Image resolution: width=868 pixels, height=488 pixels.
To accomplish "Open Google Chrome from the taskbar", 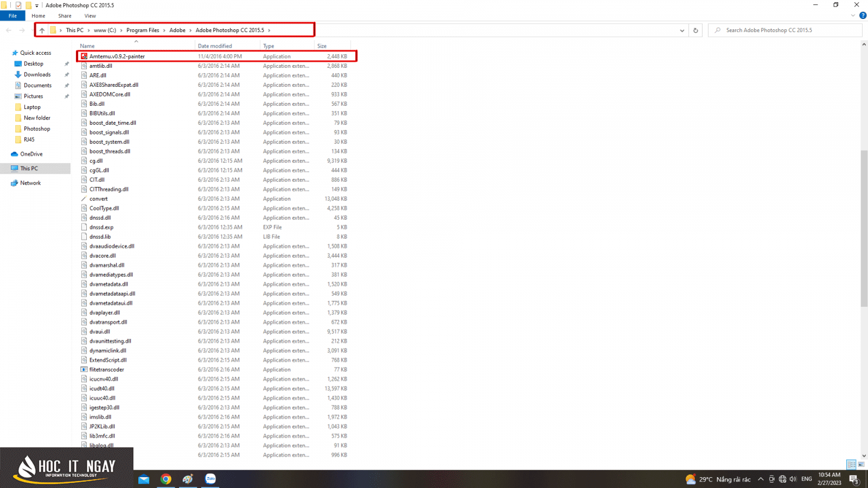I will point(166,479).
